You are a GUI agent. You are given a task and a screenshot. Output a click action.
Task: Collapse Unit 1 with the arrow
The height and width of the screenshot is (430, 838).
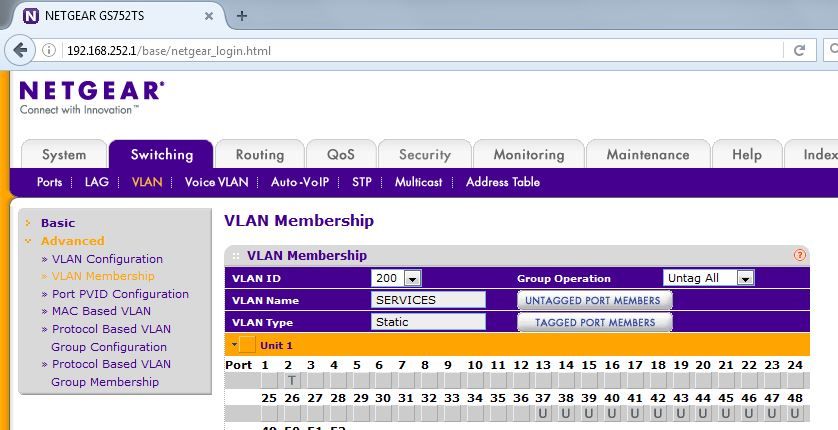click(235, 345)
